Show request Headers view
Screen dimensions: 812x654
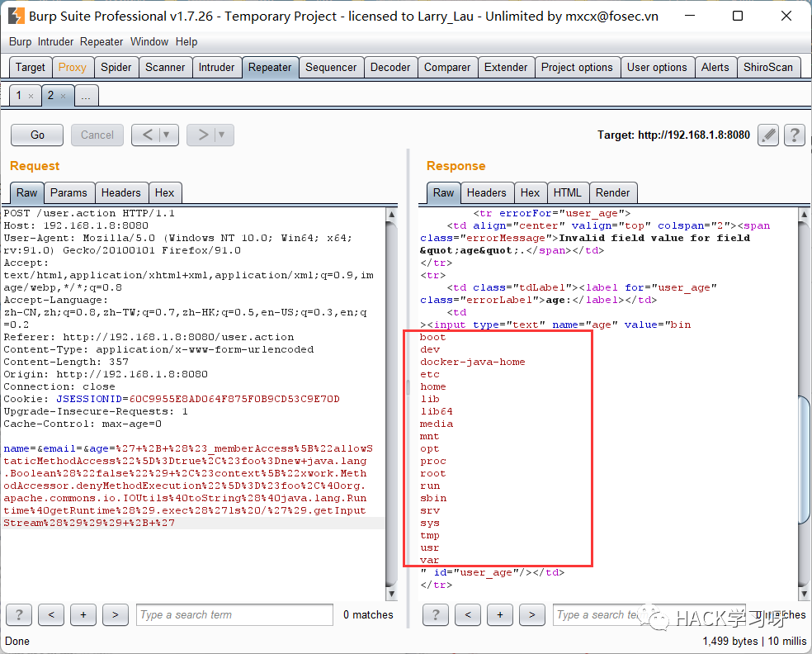coord(121,192)
